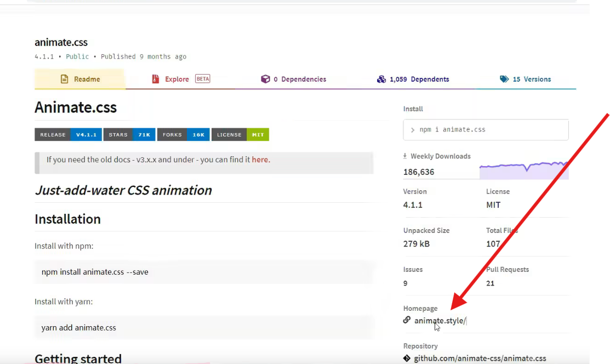Click the Readme document icon
This screenshot has width=610, height=364.
tap(64, 79)
